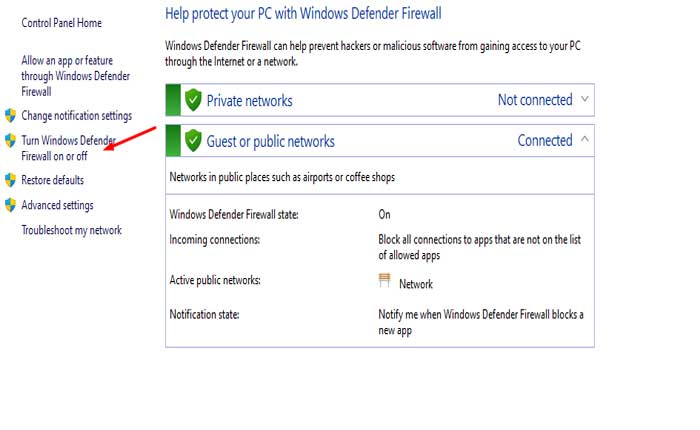700x430 pixels.
Task: Click the Not connected status text
Action: click(535, 100)
